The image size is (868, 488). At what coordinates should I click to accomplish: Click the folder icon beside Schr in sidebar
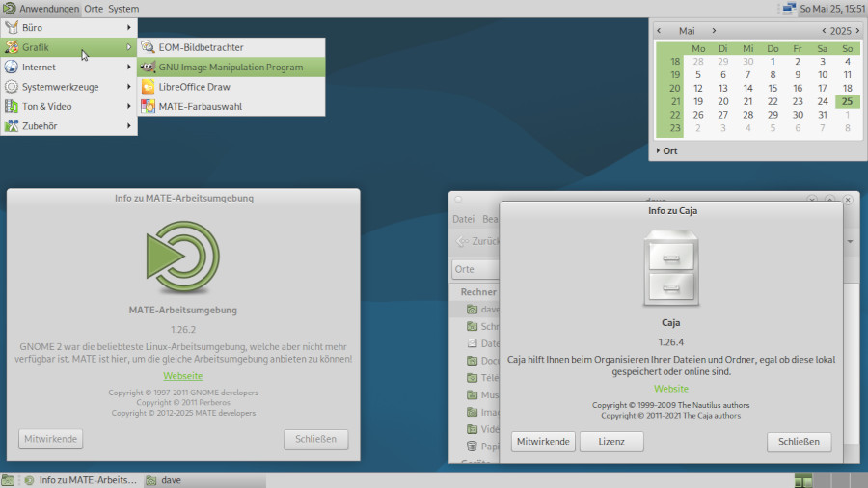click(x=472, y=326)
